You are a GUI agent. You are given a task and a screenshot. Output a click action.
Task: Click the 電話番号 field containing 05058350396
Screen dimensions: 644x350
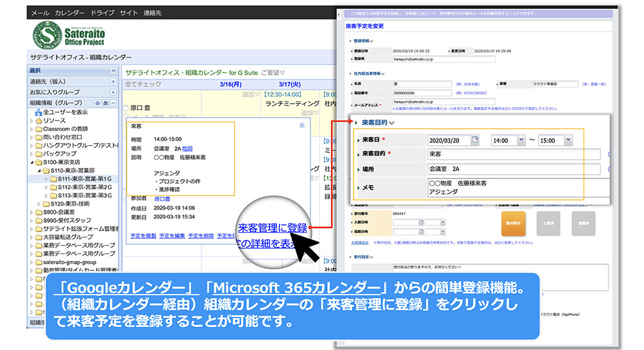pyautogui.click(x=422, y=93)
